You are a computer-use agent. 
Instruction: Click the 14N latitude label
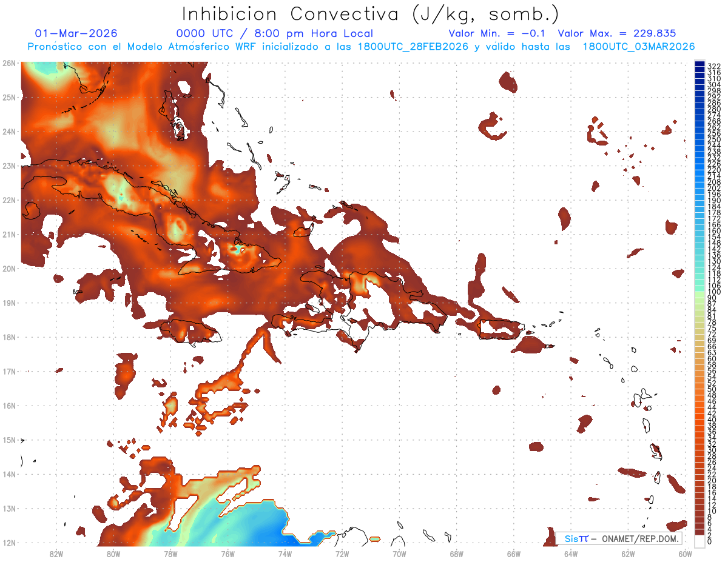(x=8, y=474)
